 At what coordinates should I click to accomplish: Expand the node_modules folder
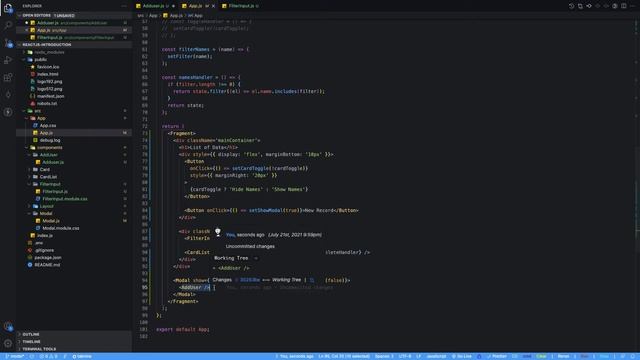pos(74,52)
